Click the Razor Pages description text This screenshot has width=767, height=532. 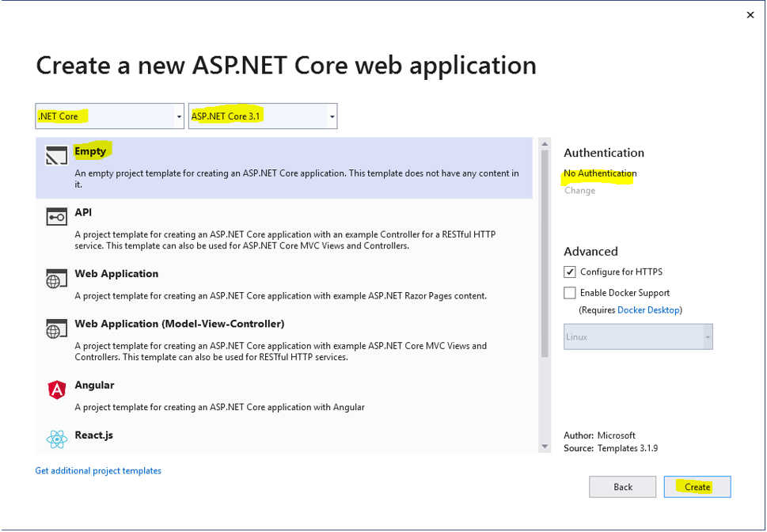[281, 295]
